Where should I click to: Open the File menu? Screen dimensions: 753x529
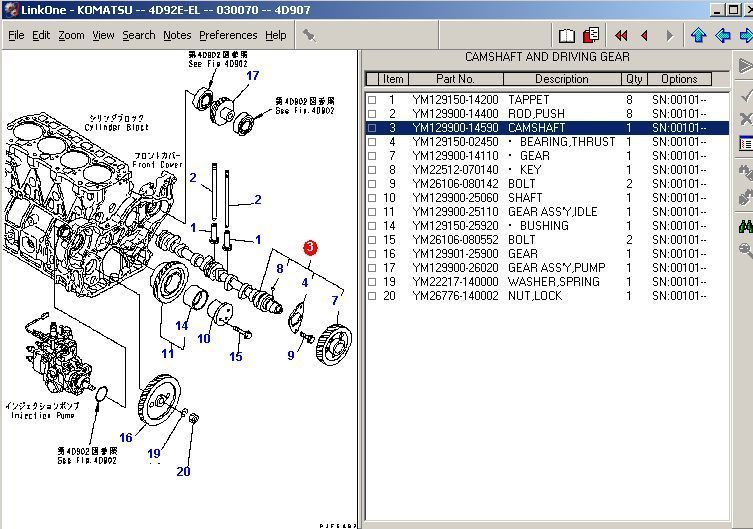click(x=16, y=36)
